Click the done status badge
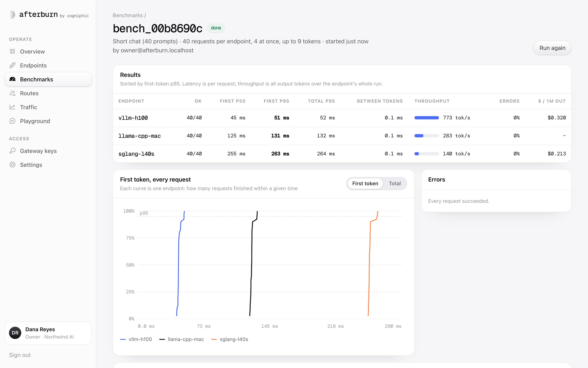This screenshot has width=588, height=368. (216, 28)
